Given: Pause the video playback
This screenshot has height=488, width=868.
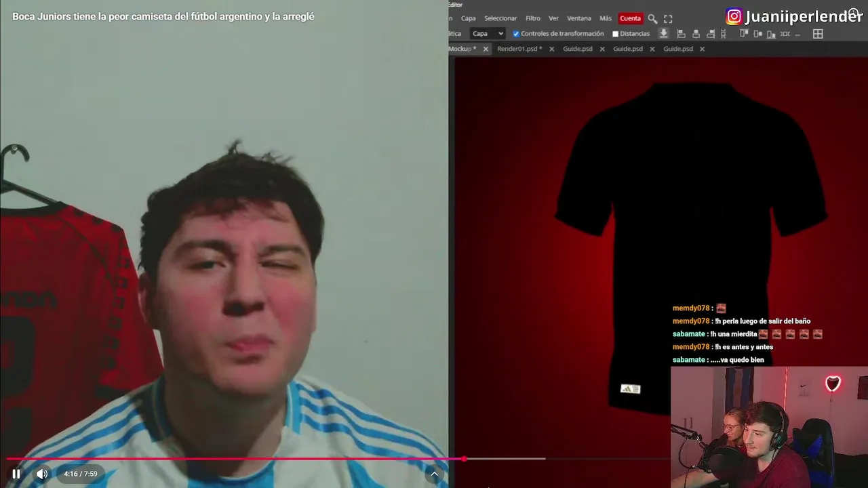Looking at the screenshot, I should [16, 474].
